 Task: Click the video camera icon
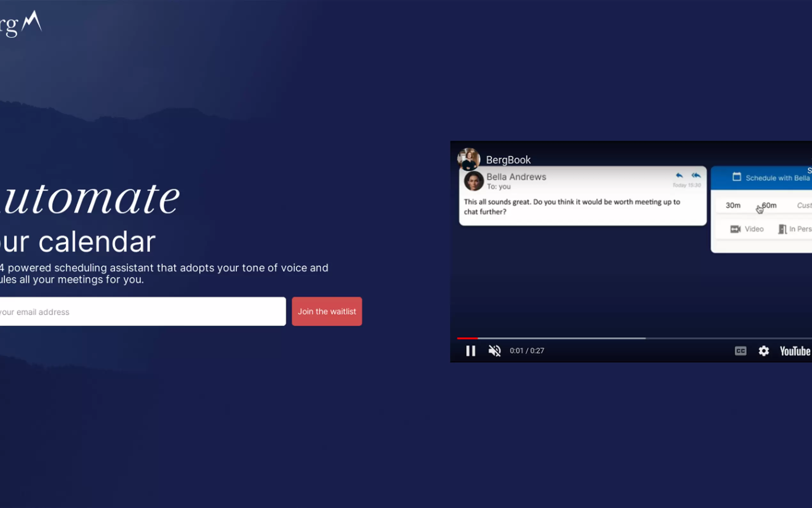(x=735, y=229)
